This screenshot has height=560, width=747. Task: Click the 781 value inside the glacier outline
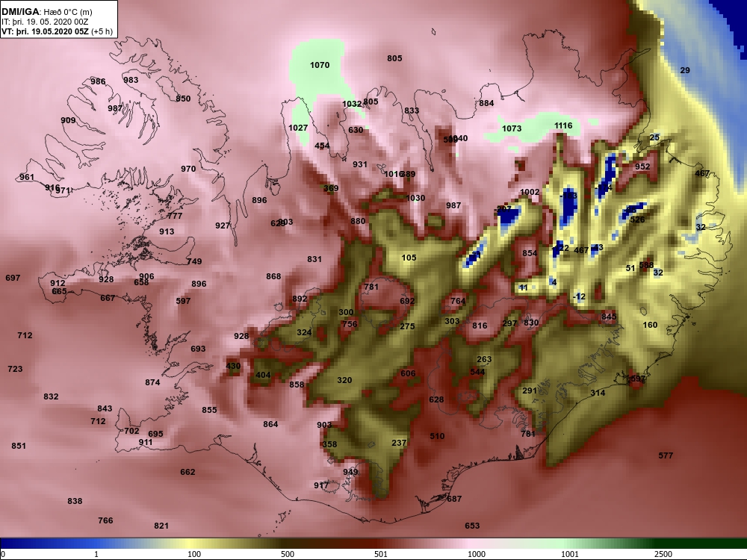coord(371,287)
